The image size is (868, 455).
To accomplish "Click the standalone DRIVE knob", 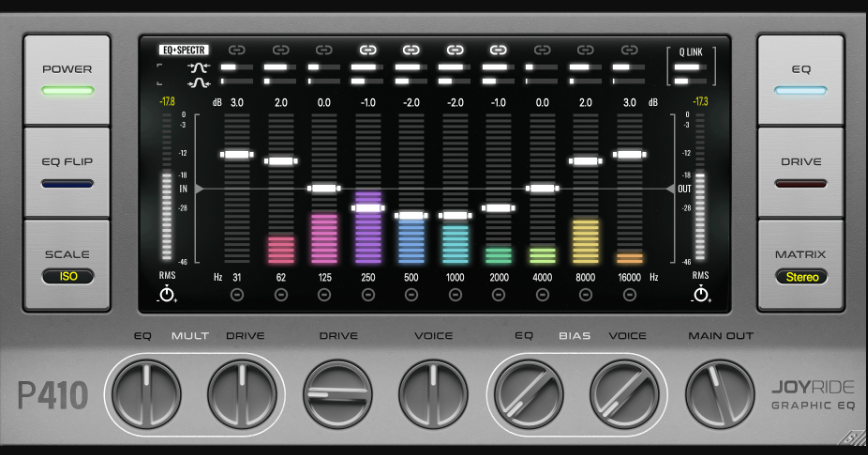I will (x=338, y=395).
